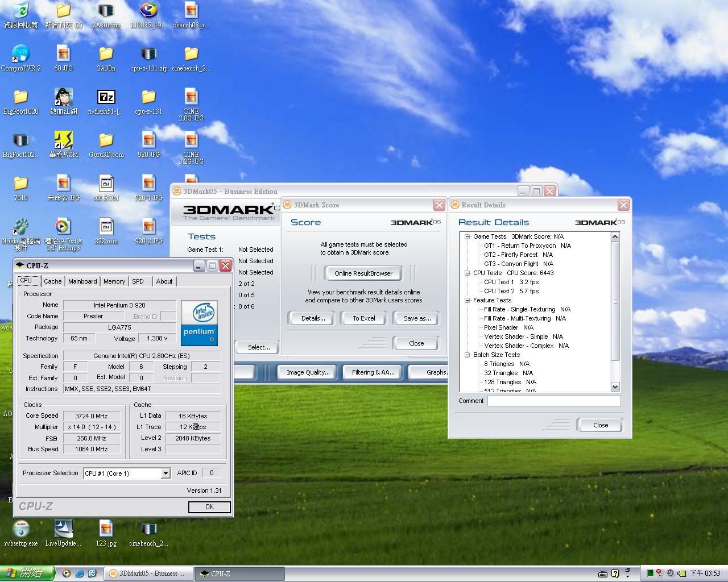Open the Online ResultBrowser

click(x=363, y=273)
